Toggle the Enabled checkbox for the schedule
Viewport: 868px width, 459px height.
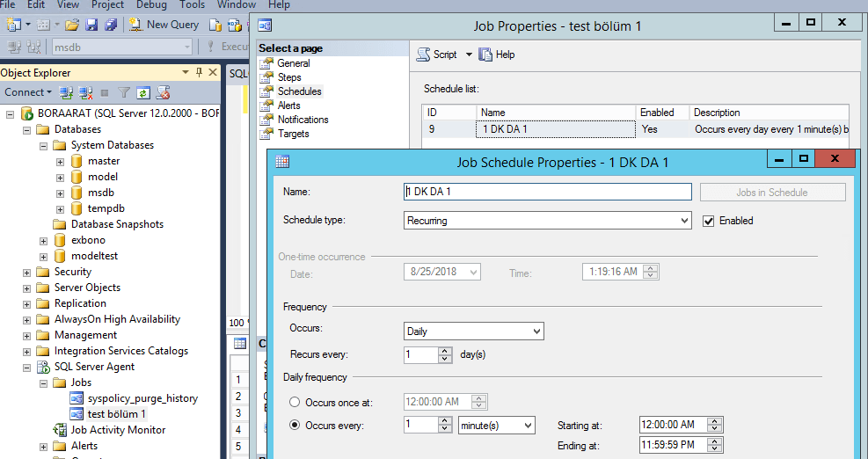pyautogui.click(x=708, y=221)
